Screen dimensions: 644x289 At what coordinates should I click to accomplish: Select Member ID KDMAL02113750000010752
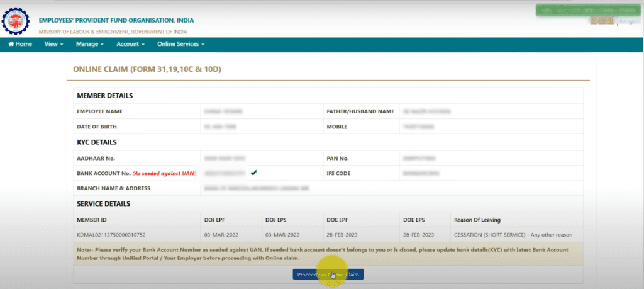(x=111, y=235)
